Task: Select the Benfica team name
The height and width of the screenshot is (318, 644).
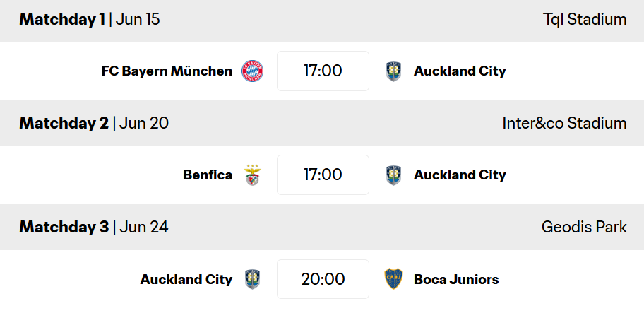Action: click(x=208, y=175)
